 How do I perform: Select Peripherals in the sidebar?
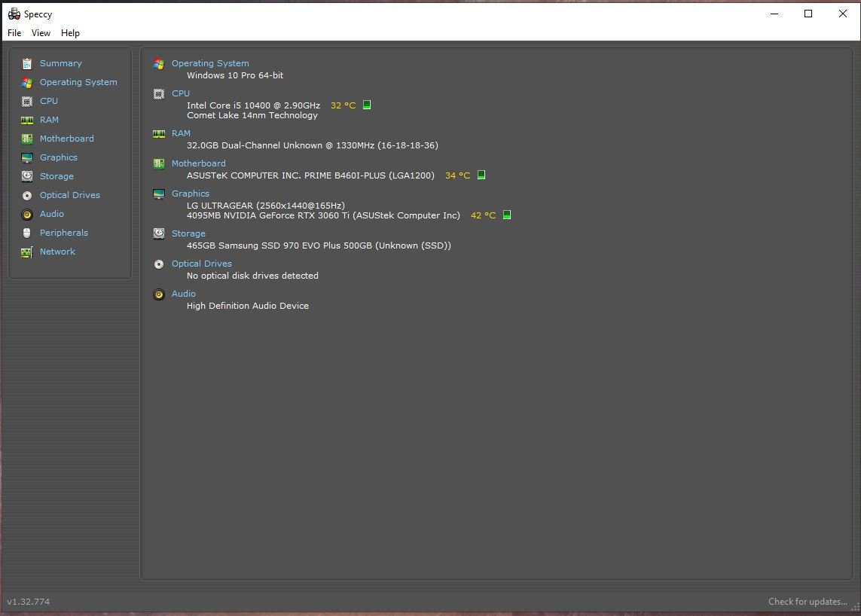(64, 233)
